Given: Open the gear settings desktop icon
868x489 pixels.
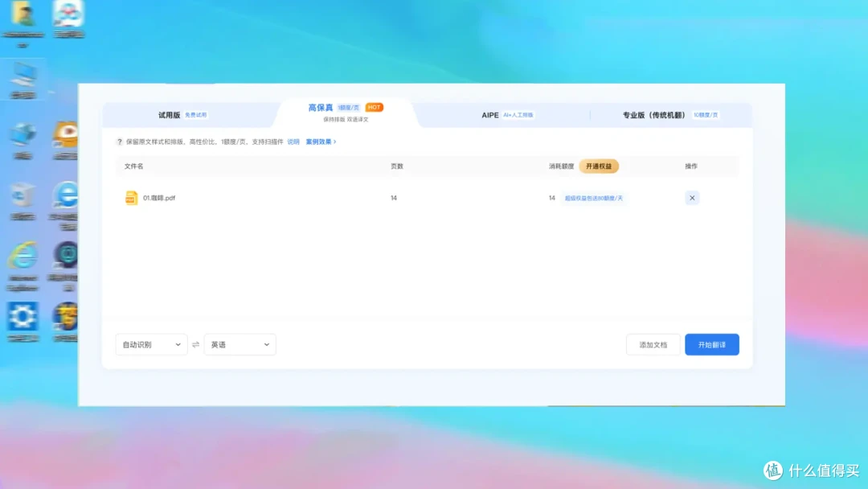Looking at the screenshot, I should pos(23,316).
